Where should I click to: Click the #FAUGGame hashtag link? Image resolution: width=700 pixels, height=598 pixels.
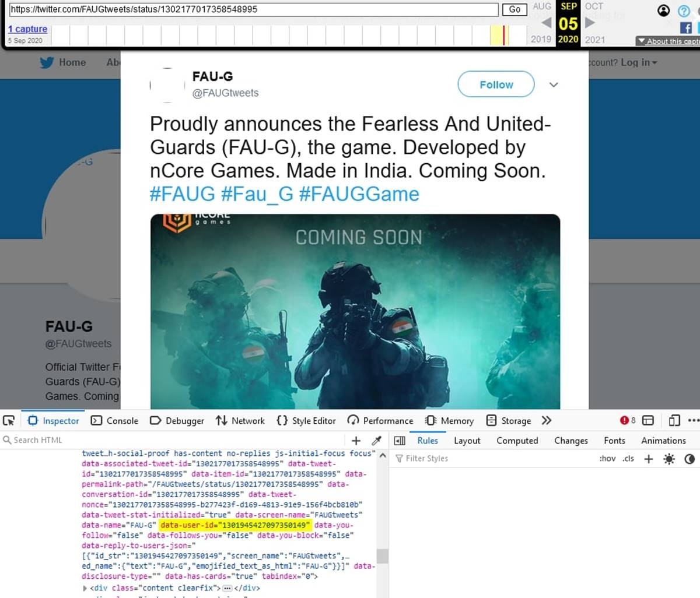[359, 194]
